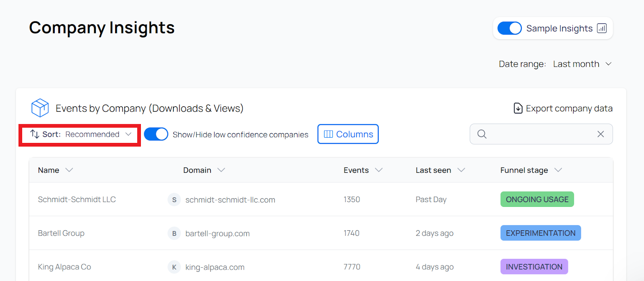644x281 pixels.
Task: Click Export company data link
Action: coord(569,108)
